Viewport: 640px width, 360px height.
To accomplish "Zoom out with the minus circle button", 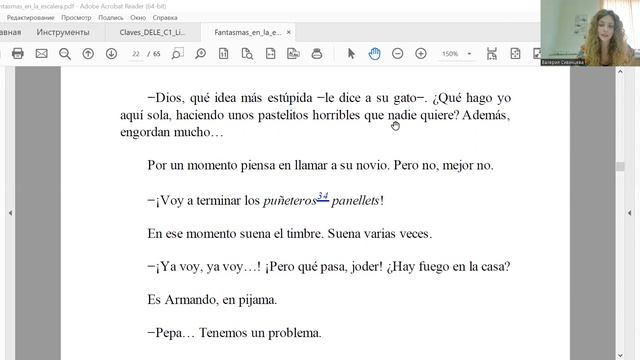I will pos(398,53).
